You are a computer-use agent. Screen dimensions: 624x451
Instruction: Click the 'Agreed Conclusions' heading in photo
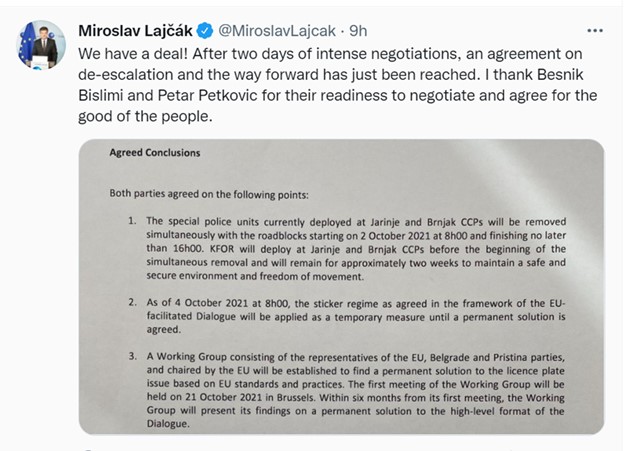coord(155,153)
